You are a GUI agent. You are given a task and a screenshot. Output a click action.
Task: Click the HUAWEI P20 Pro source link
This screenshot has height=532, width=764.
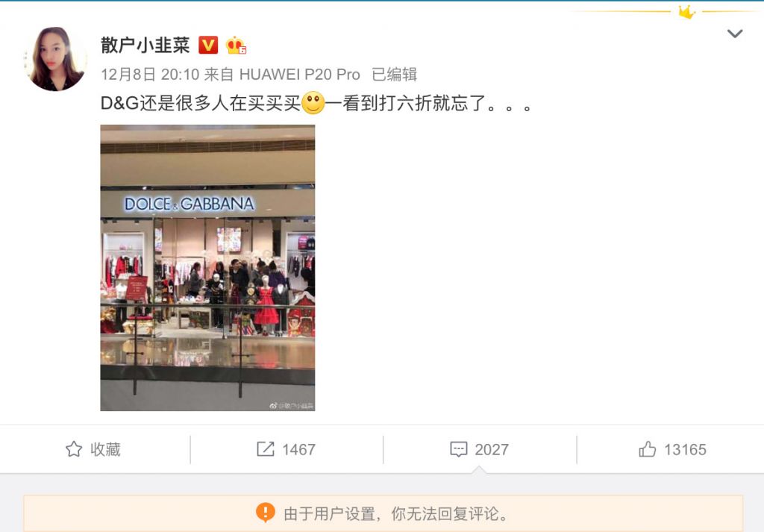pos(300,75)
